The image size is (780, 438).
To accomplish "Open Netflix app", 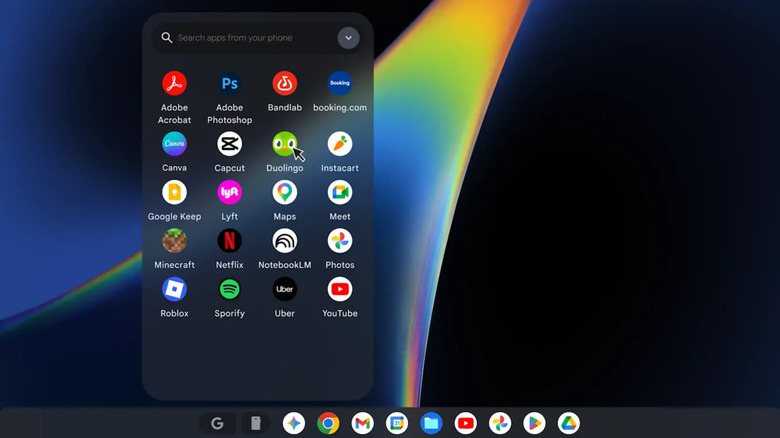I will coord(229,241).
